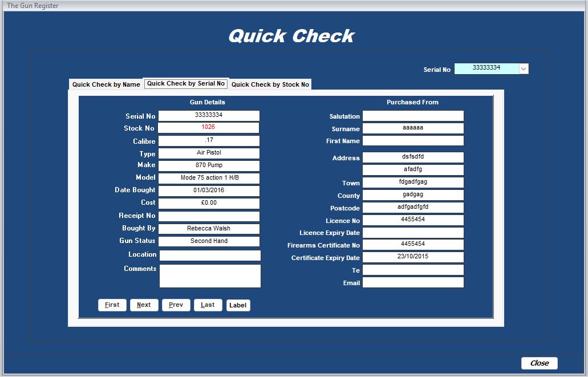Click the Cost field showing £0.00
Screen dimensions: 588x377
[x=209, y=203]
